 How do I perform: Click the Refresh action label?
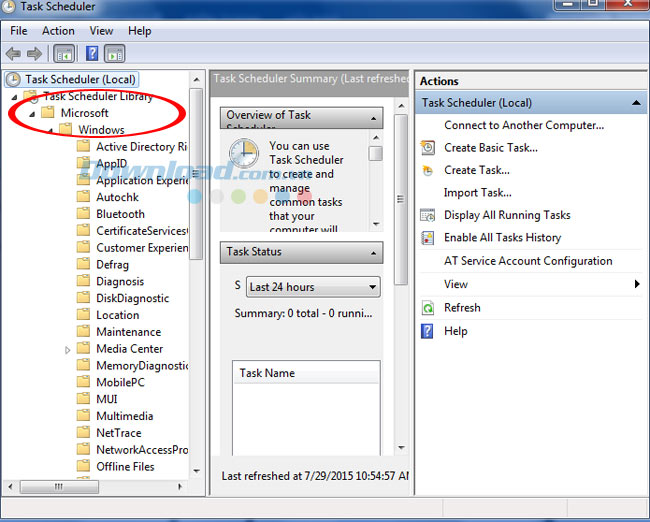(x=462, y=308)
